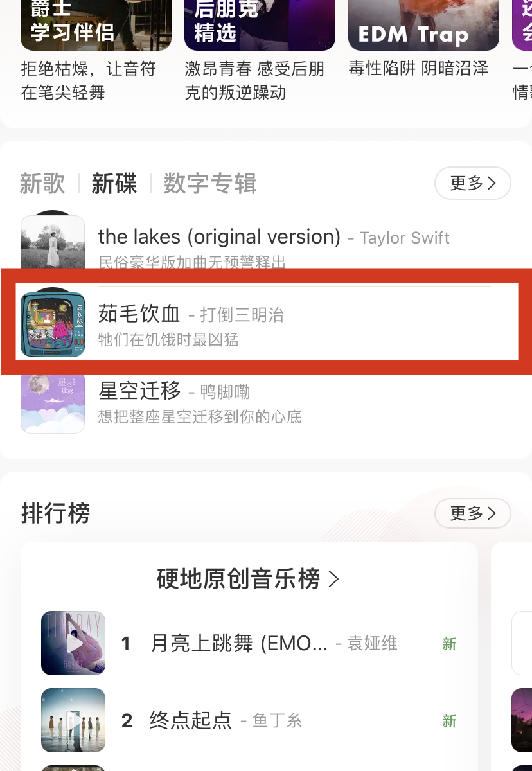Image resolution: width=532 pixels, height=771 pixels.
Task: Select the 新碟 tab
Action: click(x=114, y=184)
